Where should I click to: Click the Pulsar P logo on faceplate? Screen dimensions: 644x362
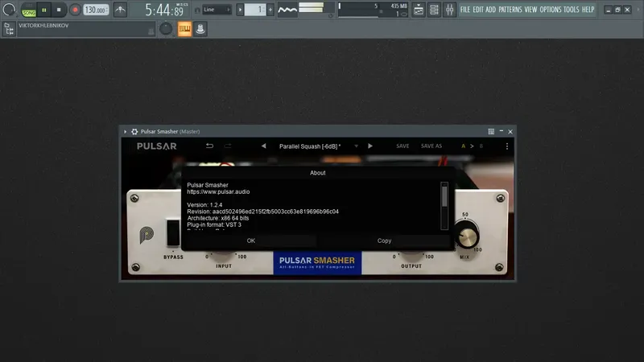[147, 234]
